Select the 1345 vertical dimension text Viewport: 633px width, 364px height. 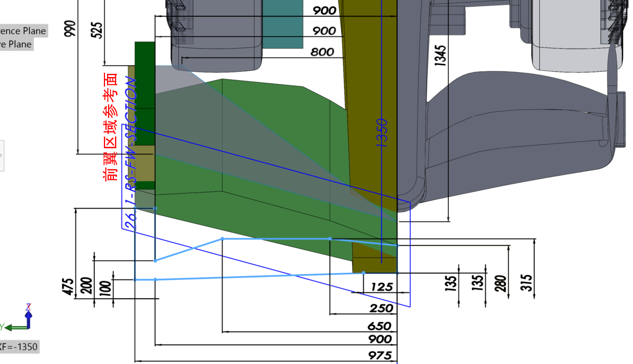tap(440, 55)
